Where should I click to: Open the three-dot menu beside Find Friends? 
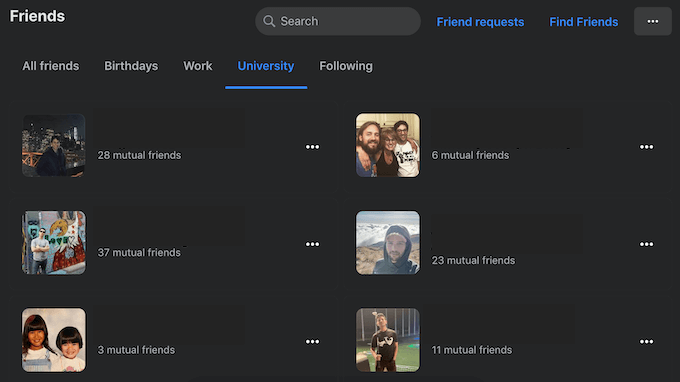point(653,21)
